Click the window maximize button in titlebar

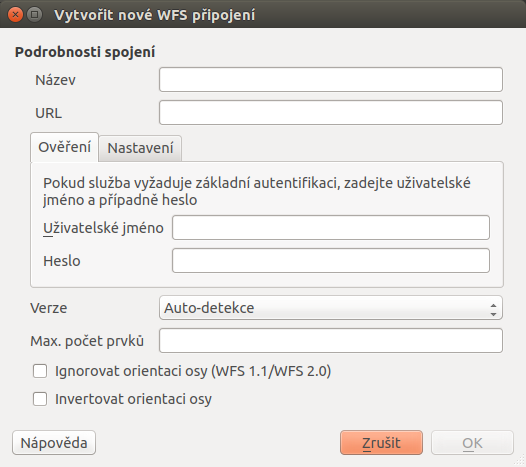pos(35,15)
